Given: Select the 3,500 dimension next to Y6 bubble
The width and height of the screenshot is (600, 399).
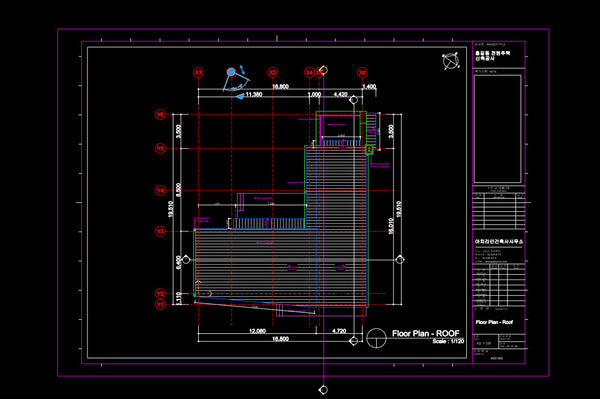Looking at the screenshot, I should click(178, 132).
